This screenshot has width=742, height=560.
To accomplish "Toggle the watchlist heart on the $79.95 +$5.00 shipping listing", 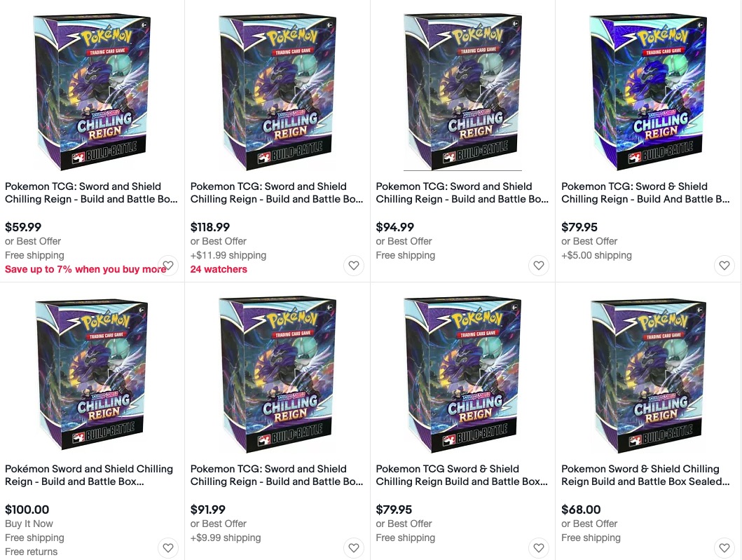I will (724, 266).
